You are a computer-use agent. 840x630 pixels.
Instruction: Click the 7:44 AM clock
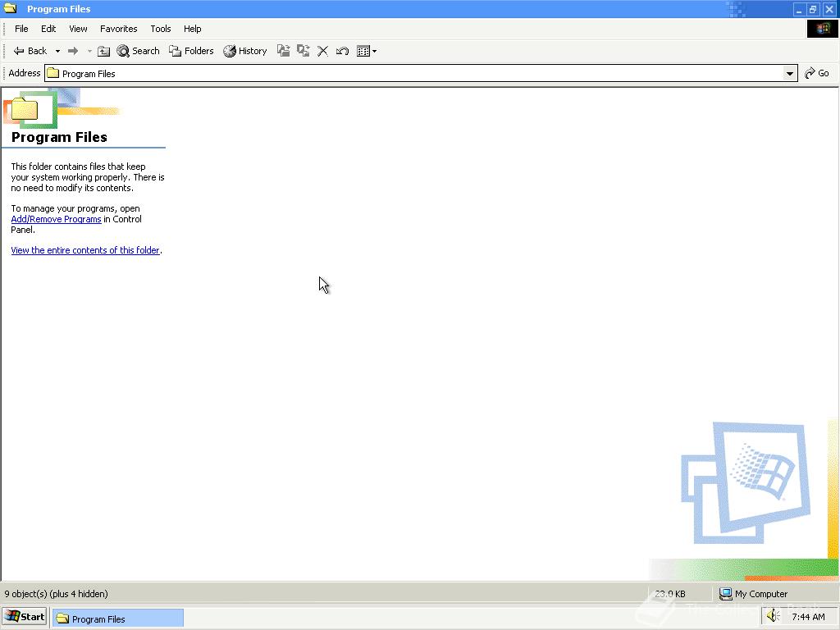coord(808,617)
